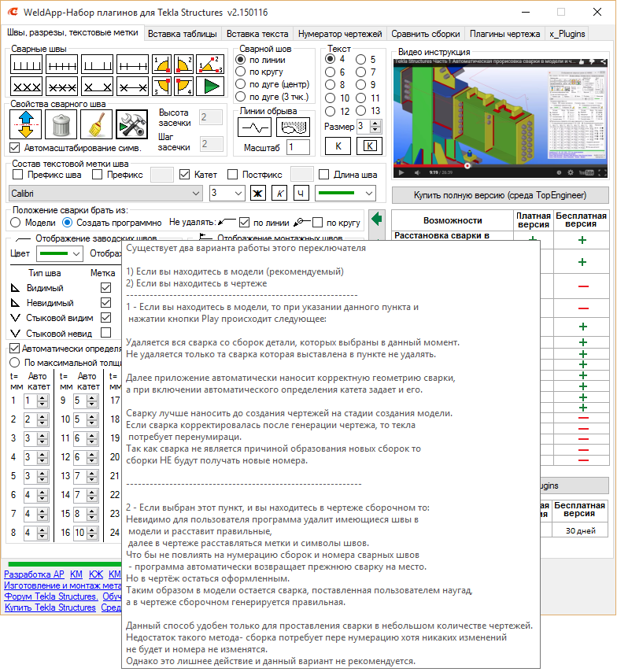The width and height of the screenshot is (617, 672).
Task: Select the dense one-sided tick weld symbol
Action: tap(27, 65)
